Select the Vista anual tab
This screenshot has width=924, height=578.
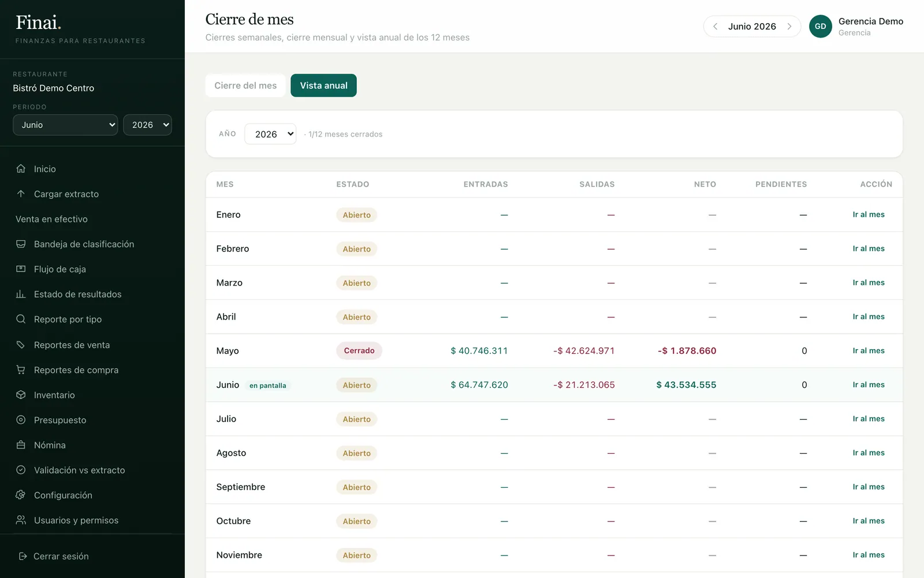(x=323, y=86)
